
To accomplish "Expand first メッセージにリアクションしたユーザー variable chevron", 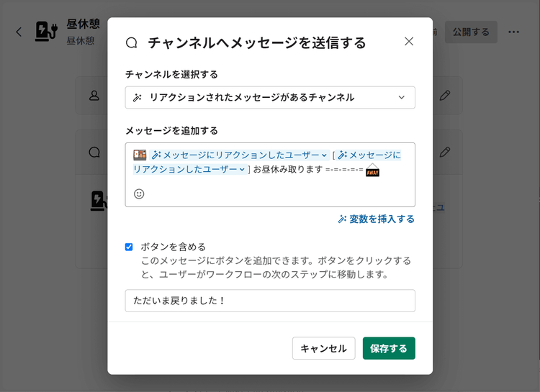I will [324, 155].
